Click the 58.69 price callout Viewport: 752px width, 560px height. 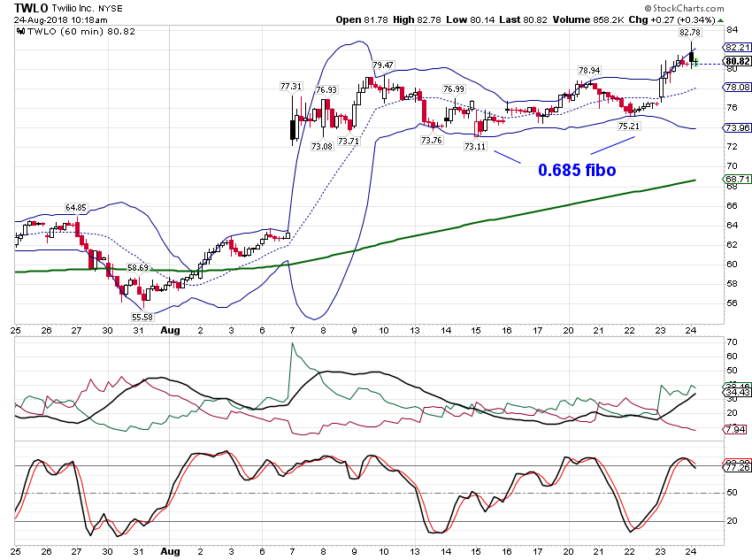tap(138, 267)
